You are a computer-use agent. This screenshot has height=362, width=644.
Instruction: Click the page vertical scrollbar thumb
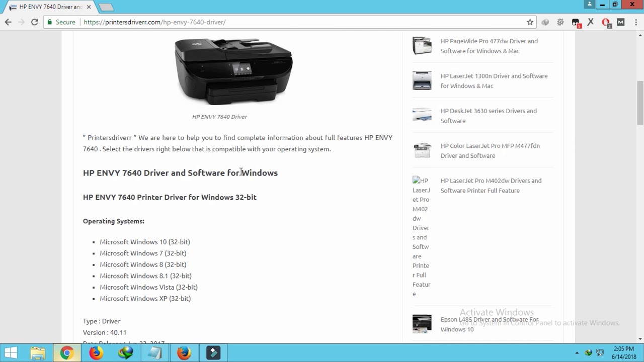pos(640,103)
